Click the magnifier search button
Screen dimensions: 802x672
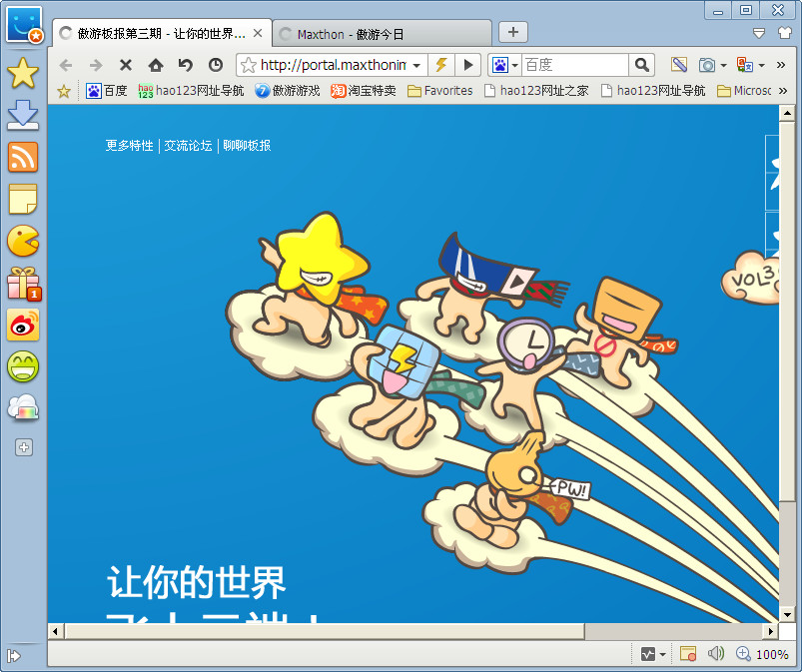point(641,65)
